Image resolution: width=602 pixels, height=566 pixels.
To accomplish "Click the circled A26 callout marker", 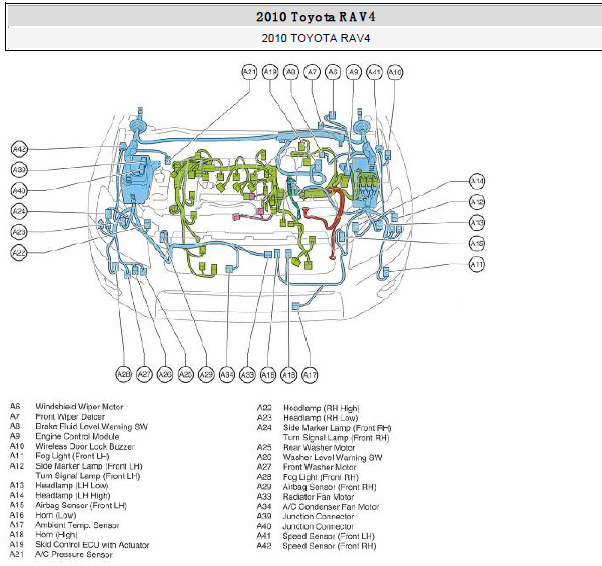I will point(165,374).
